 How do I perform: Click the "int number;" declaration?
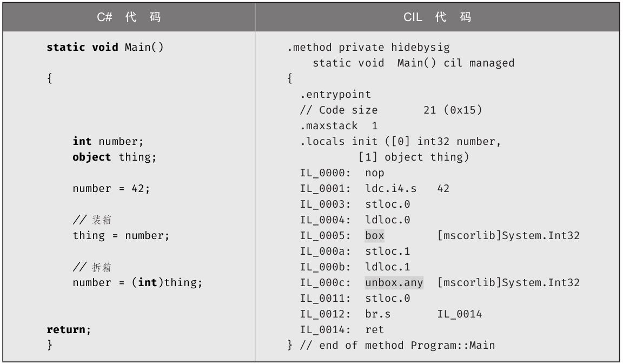pyautogui.click(x=108, y=141)
